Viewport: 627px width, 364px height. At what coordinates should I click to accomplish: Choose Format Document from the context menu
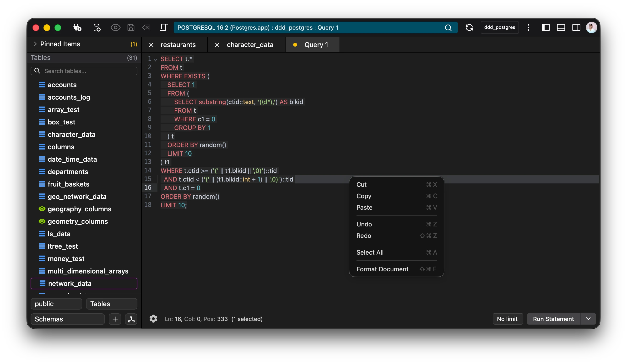pos(382,269)
